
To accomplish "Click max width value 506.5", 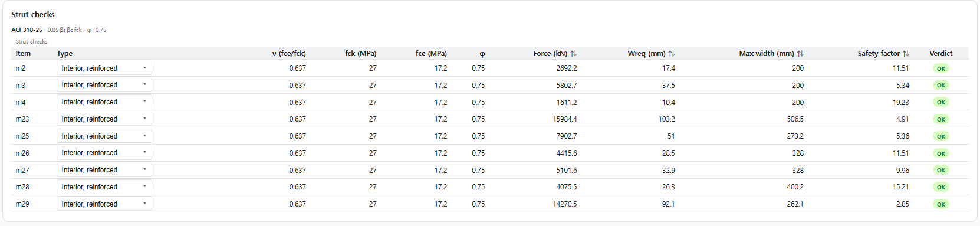I will [795, 119].
